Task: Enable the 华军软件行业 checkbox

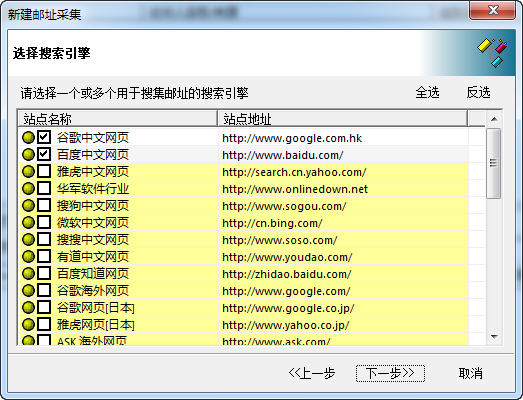Action: point(44,188)
